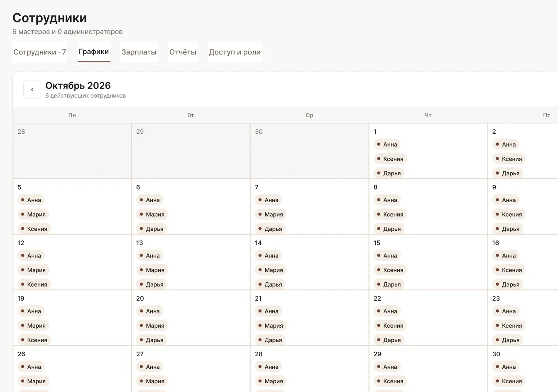Click the Ср weekday column header

pos(309,115)
